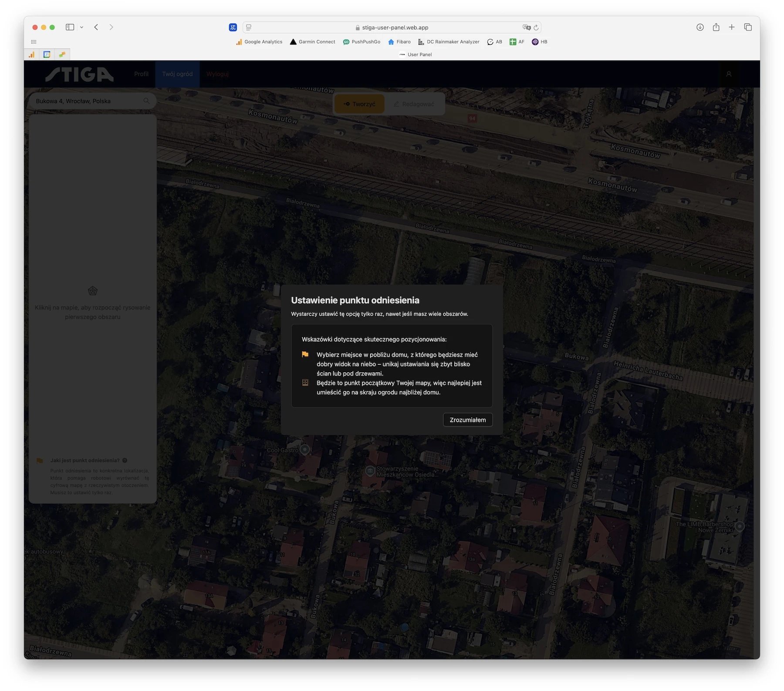
Task: Open the favorites grid icon
Action: [x=34, y=42]
